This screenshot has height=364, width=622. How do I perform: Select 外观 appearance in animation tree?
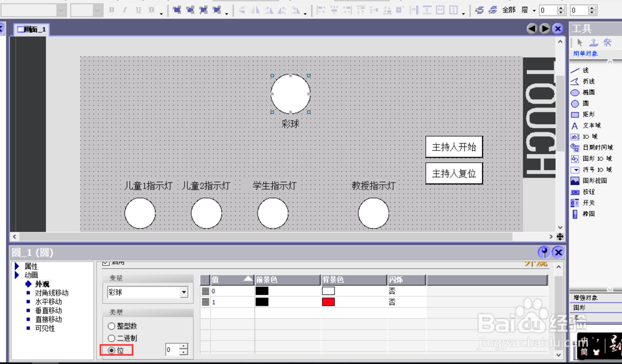[42, 284]
